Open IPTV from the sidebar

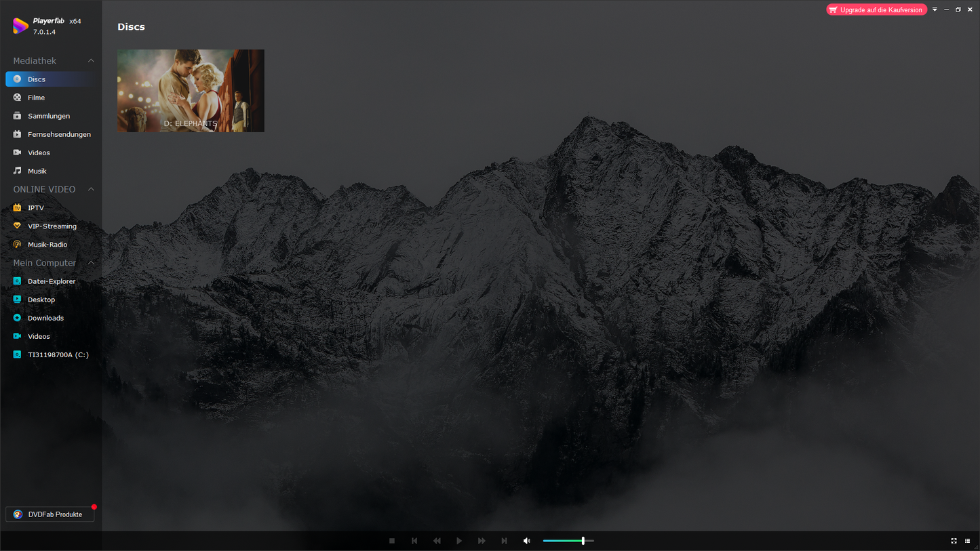click(35, 208)
